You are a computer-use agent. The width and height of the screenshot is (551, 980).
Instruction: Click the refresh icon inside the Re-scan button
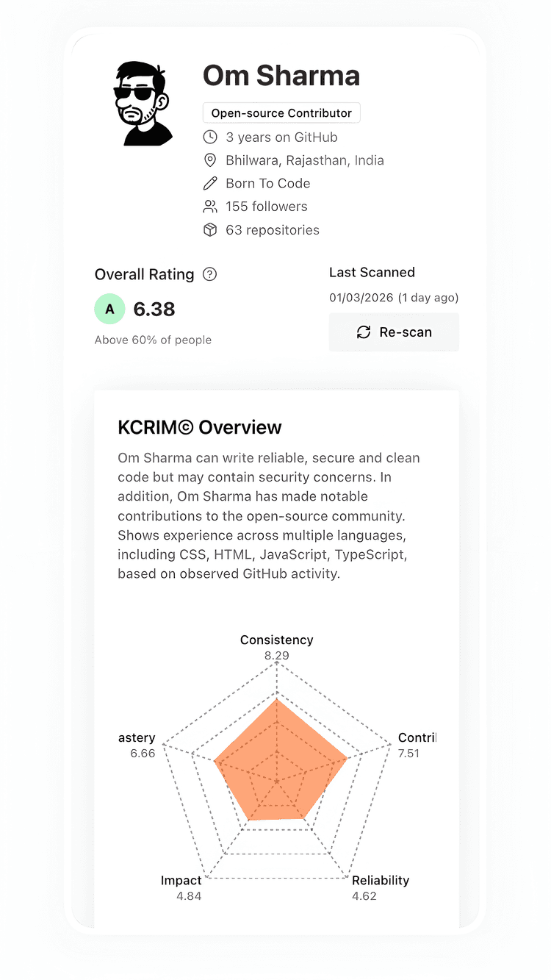pos(364,332)
